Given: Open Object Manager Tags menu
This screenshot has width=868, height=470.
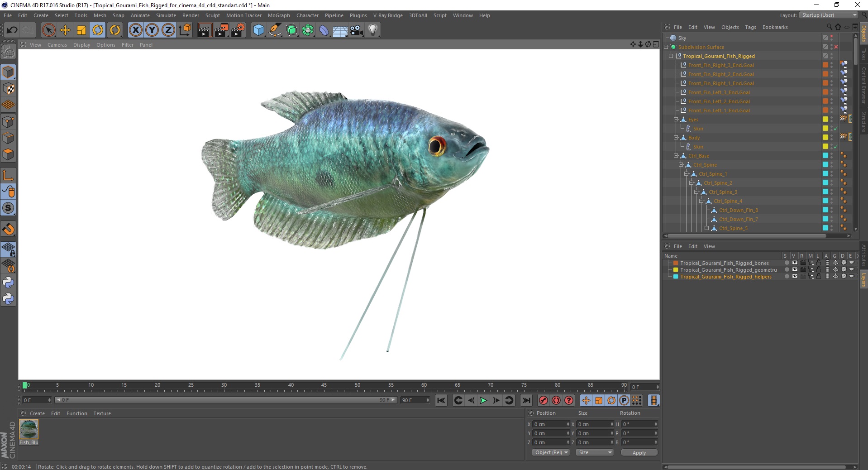Looking at the screenshot, I should coord(750,27).
